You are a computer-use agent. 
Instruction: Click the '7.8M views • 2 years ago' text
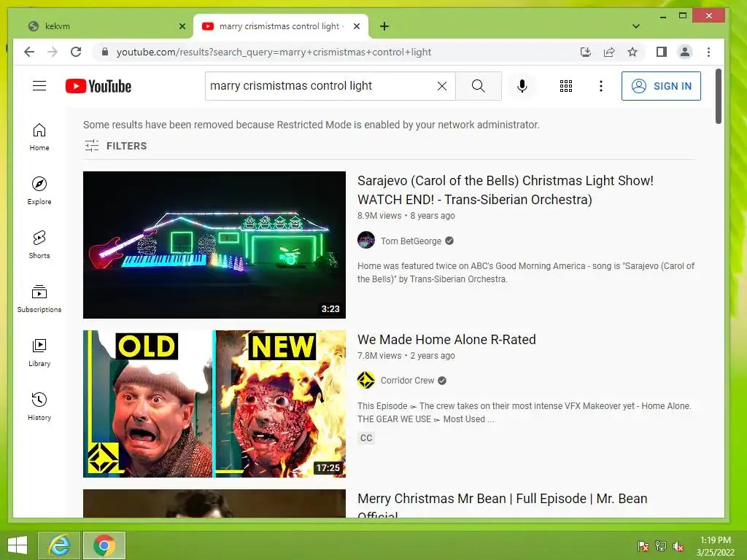click(x=406, y=356)
